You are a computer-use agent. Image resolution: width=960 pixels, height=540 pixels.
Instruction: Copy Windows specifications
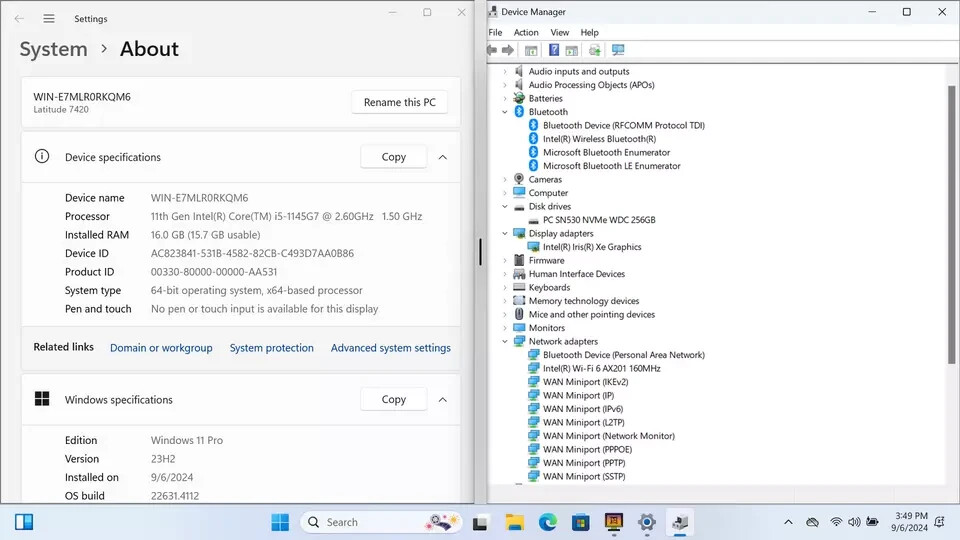[394, 399]
